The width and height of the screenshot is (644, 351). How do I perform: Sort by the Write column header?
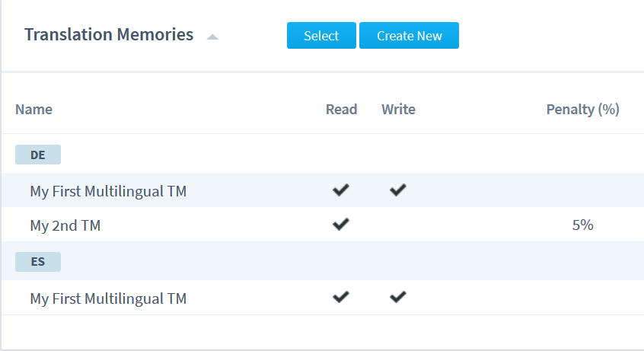[398, 110]
